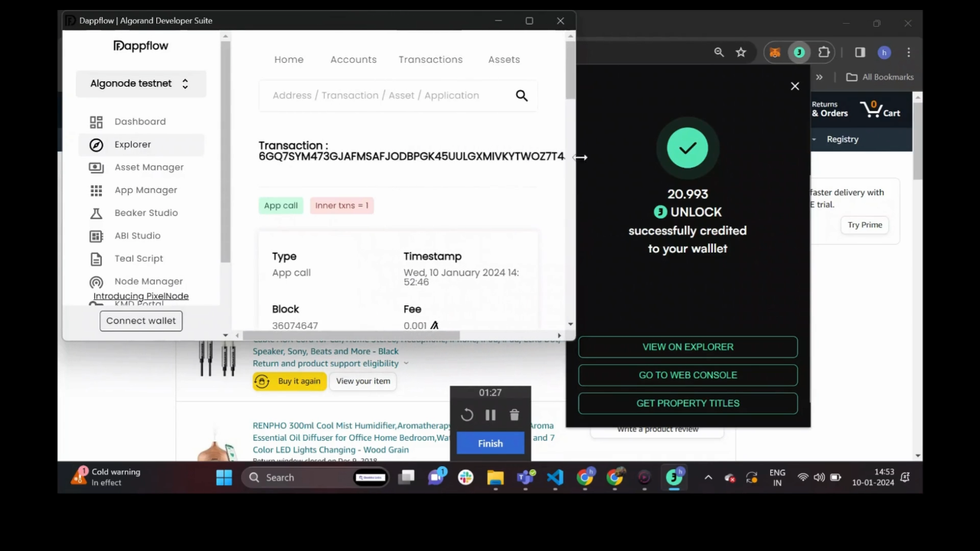Click the ABI Studio sidebar icon
Image resolution: width=980 pixels, height=551 pixels.
point(96,236)
